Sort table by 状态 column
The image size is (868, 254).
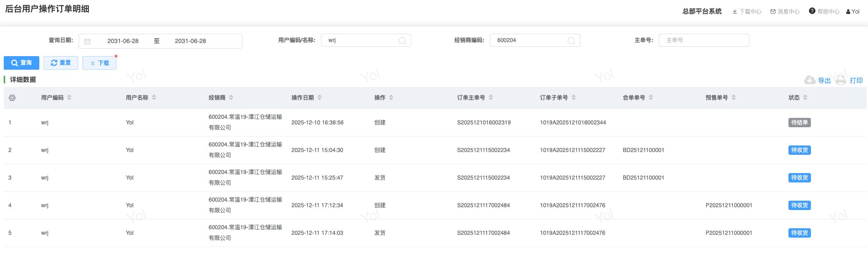click(805, 98)
